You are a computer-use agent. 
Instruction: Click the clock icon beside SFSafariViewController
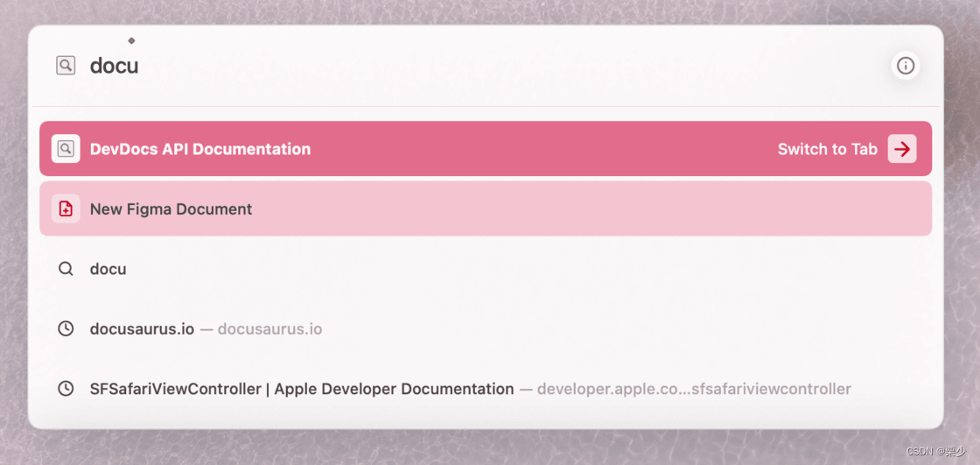66,389
